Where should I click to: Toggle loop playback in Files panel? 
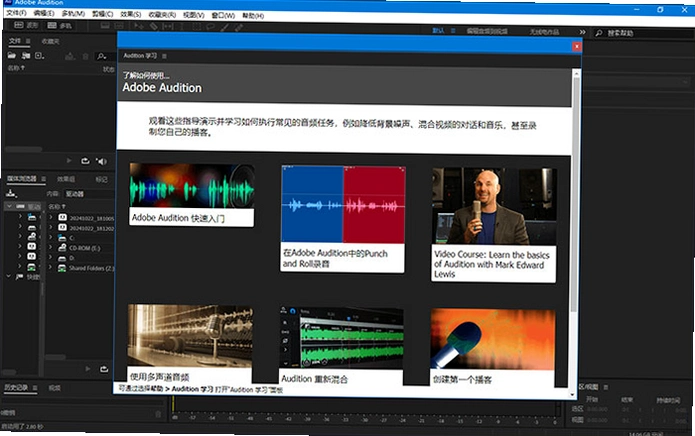85,161
